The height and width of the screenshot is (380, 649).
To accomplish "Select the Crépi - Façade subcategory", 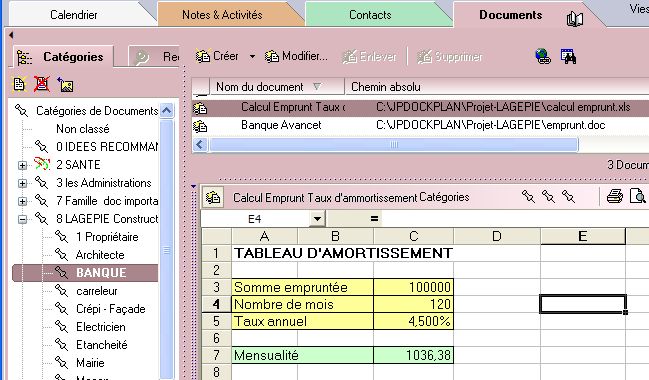I will click(111, 309).
